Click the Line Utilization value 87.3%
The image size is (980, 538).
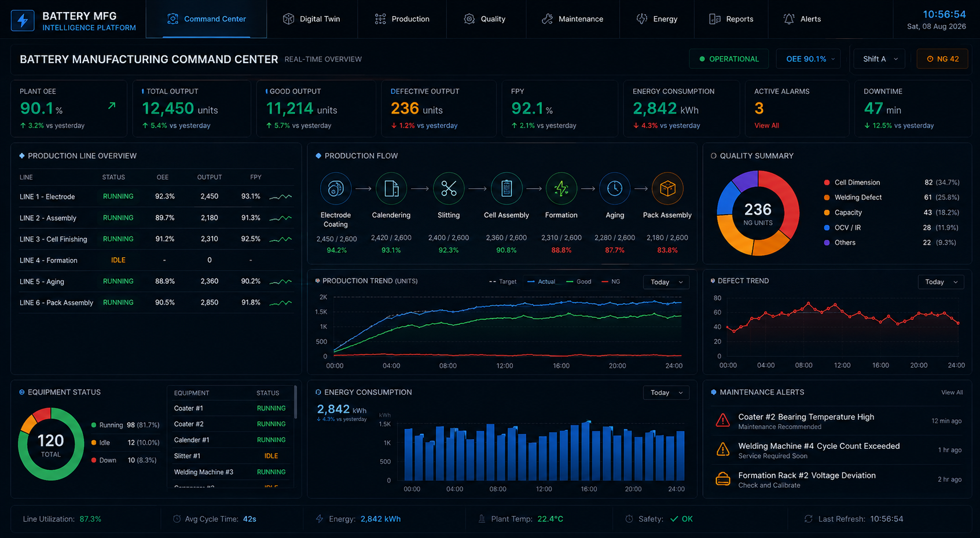click(90, 519)
